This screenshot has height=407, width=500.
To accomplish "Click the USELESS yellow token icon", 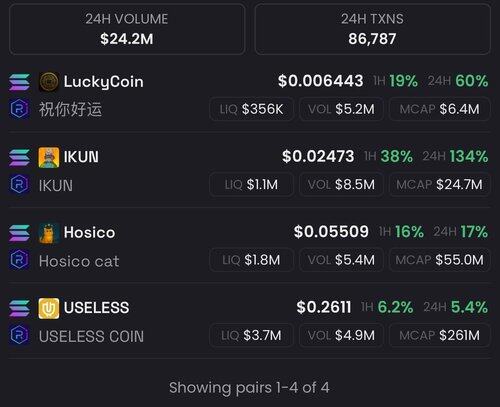I will 49,308.
